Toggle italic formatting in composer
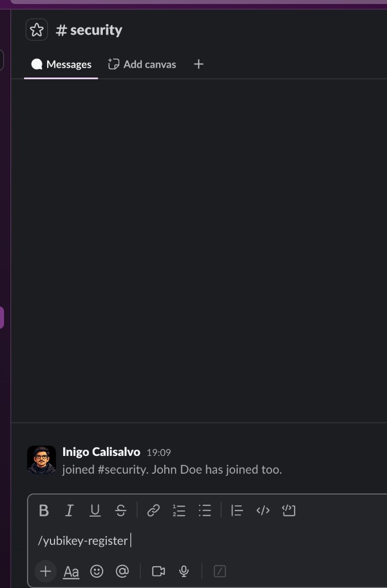 pyautogui.click(x=69, y=510)
